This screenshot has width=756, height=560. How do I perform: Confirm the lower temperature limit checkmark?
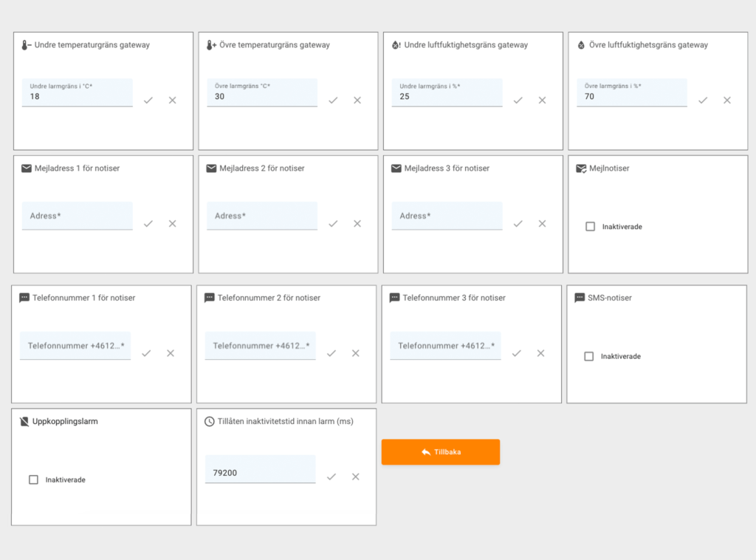[148, 100]
